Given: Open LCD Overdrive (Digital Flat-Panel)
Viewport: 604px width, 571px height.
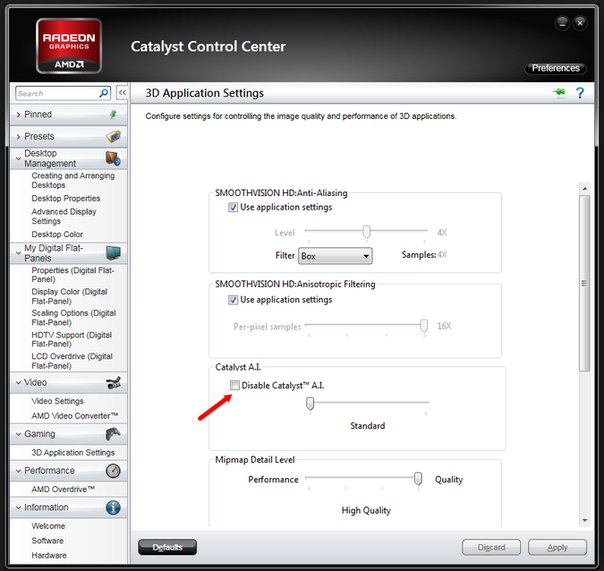Looking at the screenshot, I should coord(72,361).
